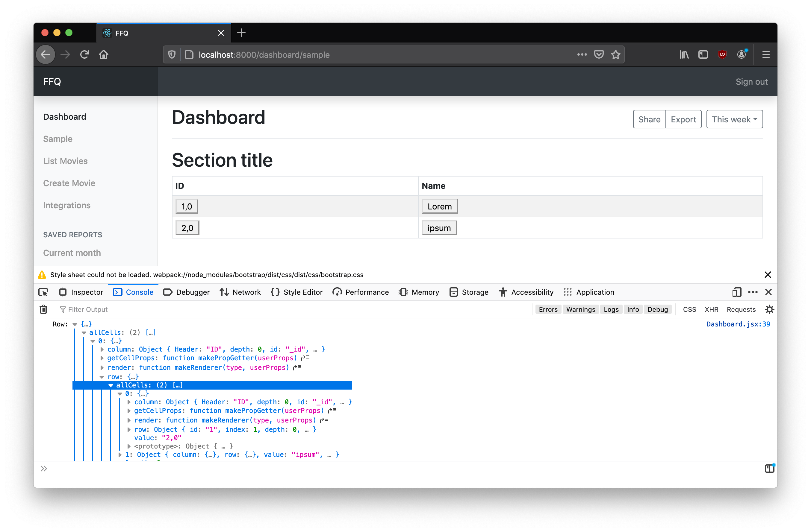811x532 pixels.
Task: Click the Filter Output field
Action: click(x=293, y=309)
